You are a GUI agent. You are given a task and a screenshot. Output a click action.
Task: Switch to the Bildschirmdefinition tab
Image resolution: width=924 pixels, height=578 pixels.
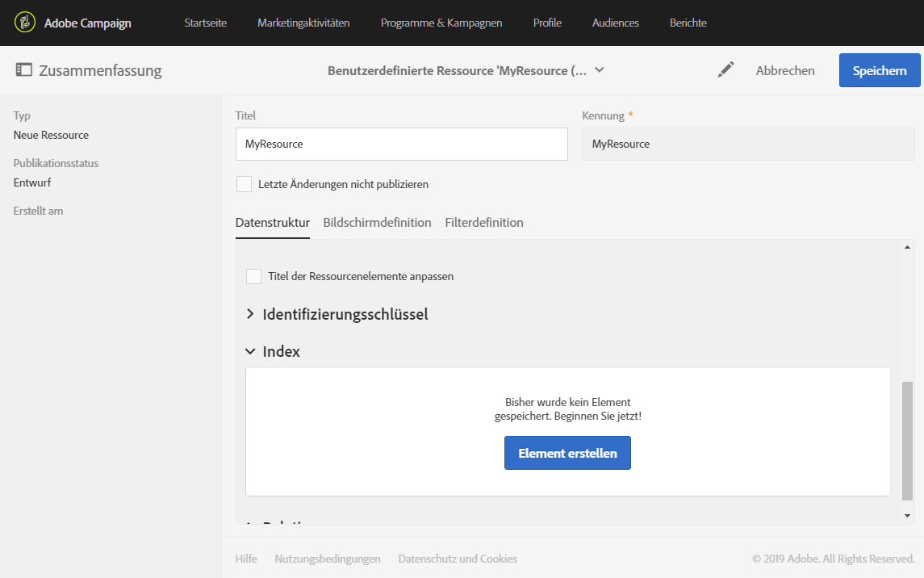(377, 222)
